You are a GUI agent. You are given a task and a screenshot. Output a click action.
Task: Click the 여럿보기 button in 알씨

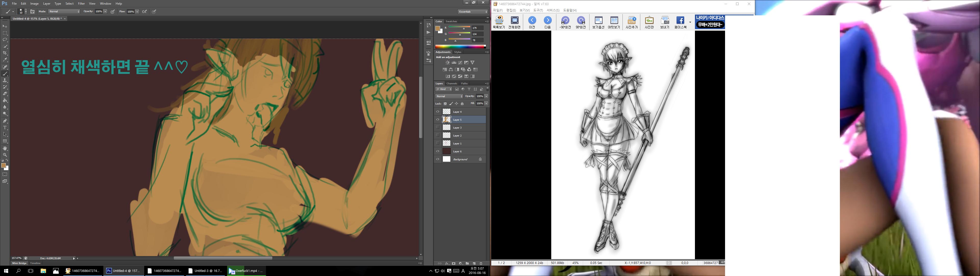click(x=614, y=22)
